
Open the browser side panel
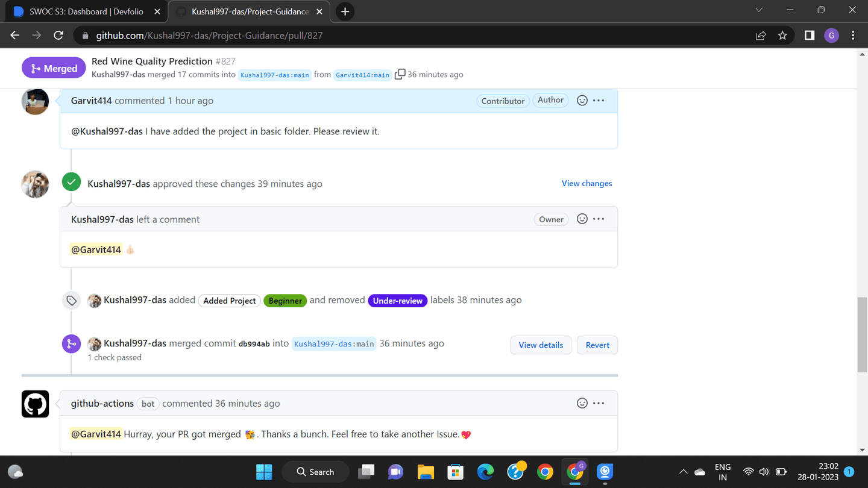click(x=810, y=36)
